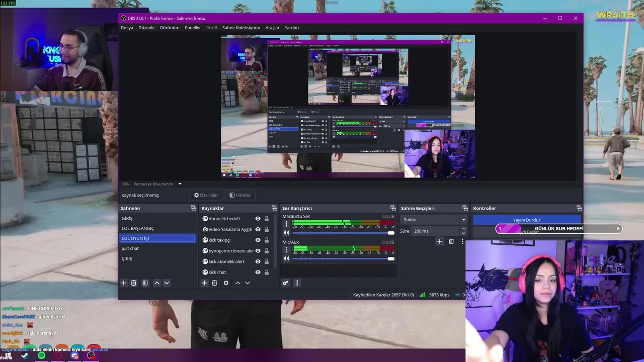Hide the Video Yakalama Aygıtı source
This screenshot has width=644, height=362.
click(x=258, y=229)
